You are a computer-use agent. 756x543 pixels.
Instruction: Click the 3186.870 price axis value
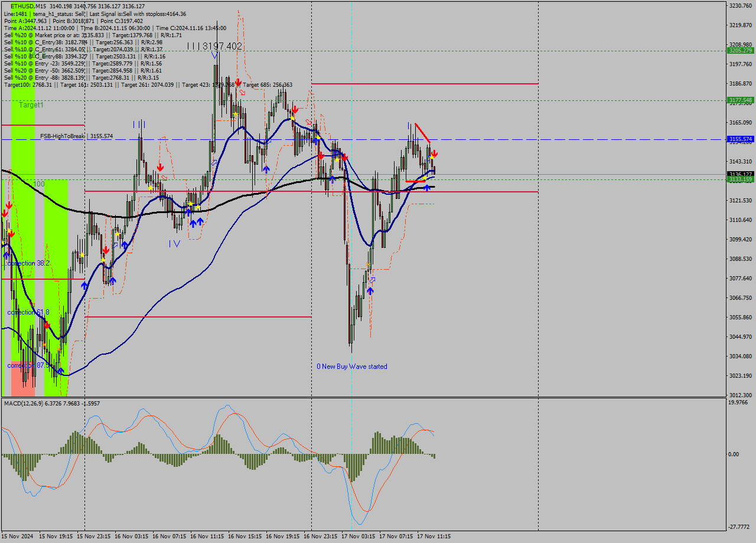point(741,84)
